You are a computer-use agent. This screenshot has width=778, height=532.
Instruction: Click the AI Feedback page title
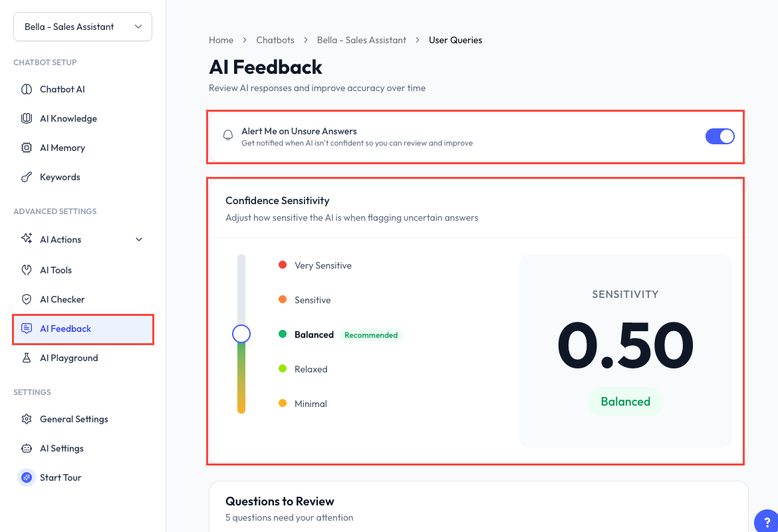pyautogui.click(x=265, y=67)
